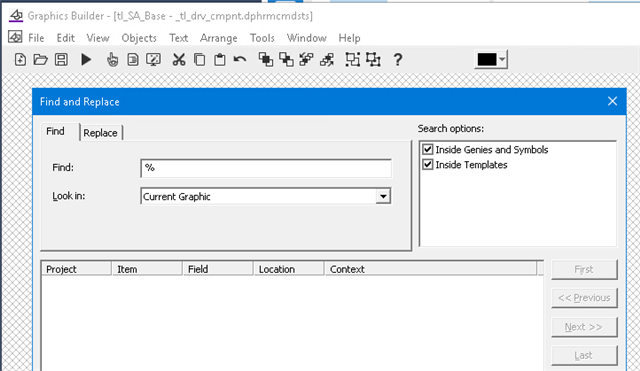Open the Tools menu
Viewport: 640px width, 371px height.
[x=262, y=38]
